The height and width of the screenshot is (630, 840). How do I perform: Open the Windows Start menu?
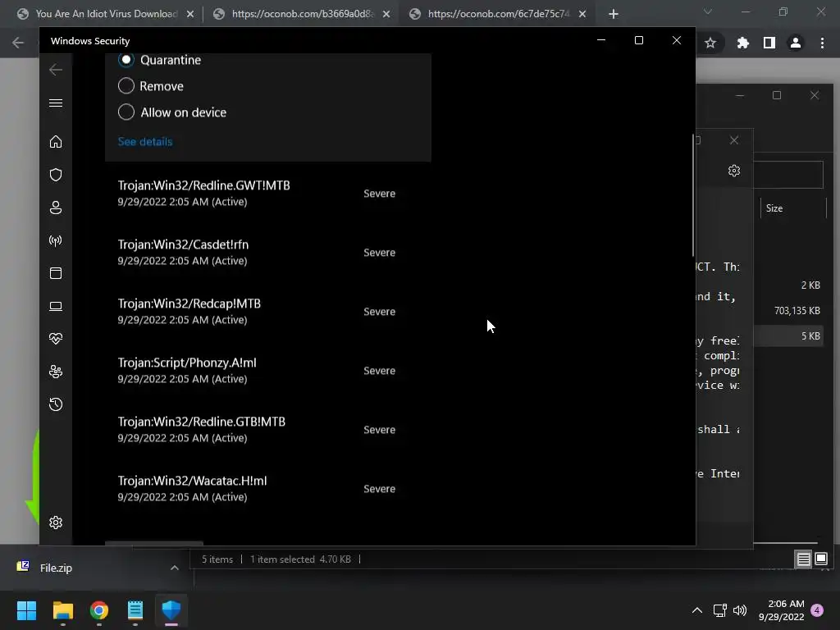pos(26,610)
